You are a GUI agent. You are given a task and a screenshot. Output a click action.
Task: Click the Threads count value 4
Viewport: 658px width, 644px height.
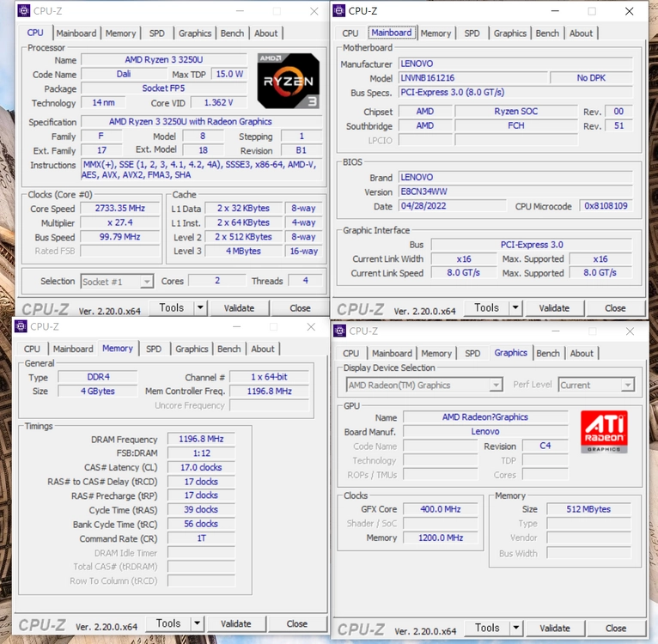pyautogui.click(x=305, y=280)
